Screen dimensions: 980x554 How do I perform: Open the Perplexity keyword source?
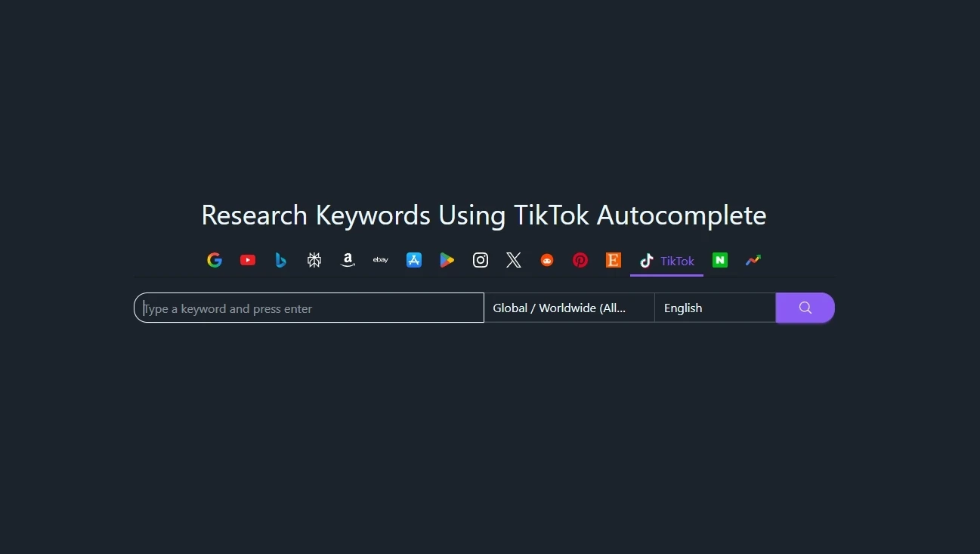(314, 260)
